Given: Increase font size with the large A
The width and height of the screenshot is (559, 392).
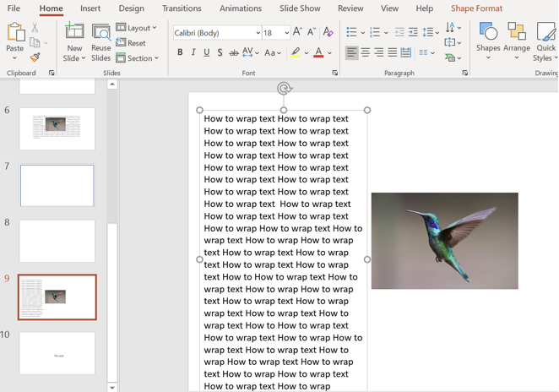Looking at the screenshot, I should pyautogui.click(x=297, y=32).
